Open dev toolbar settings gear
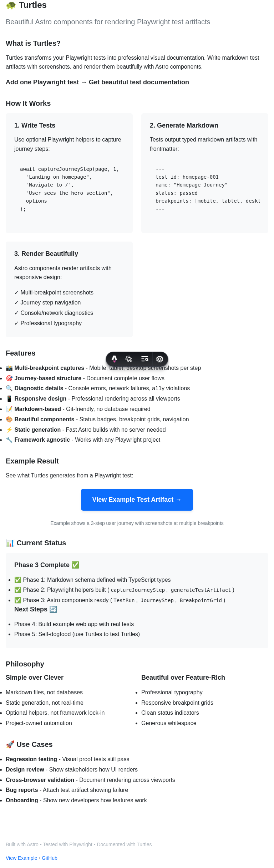 point(160,359)
